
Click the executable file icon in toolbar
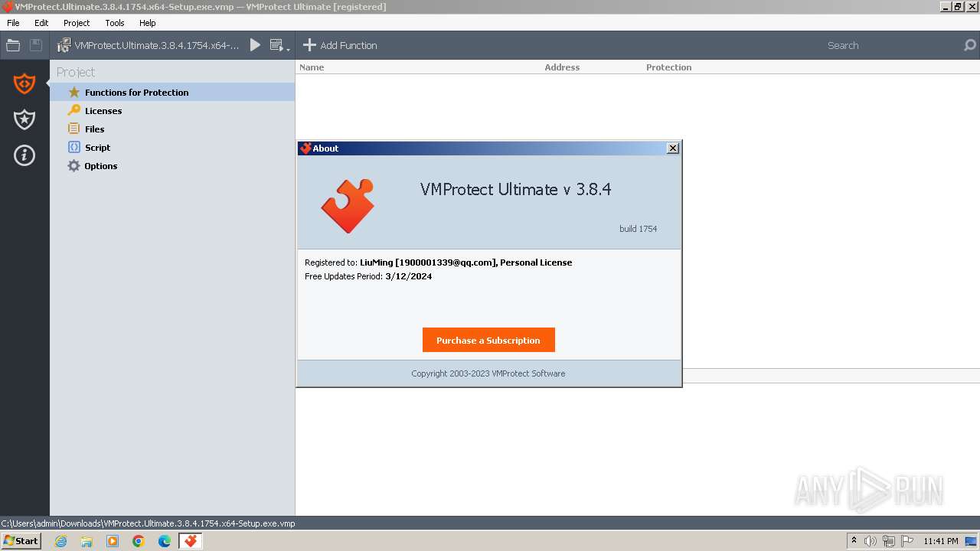click(64, 45)
